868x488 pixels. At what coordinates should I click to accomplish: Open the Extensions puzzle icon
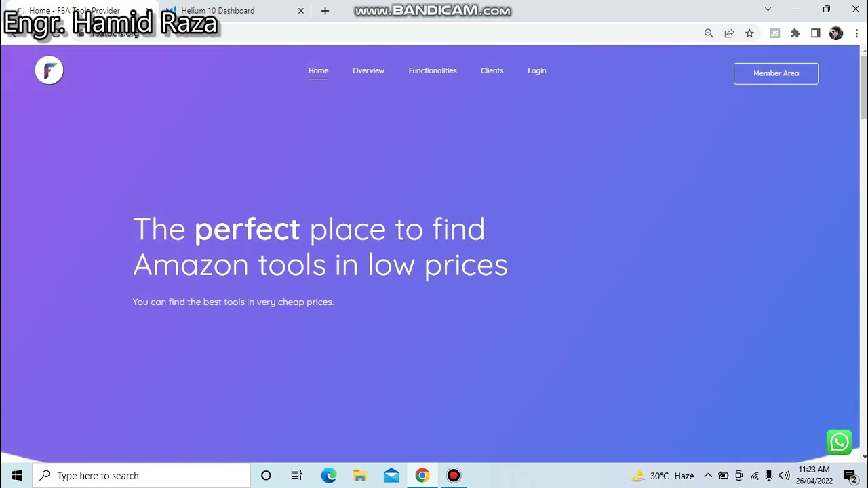795,33
